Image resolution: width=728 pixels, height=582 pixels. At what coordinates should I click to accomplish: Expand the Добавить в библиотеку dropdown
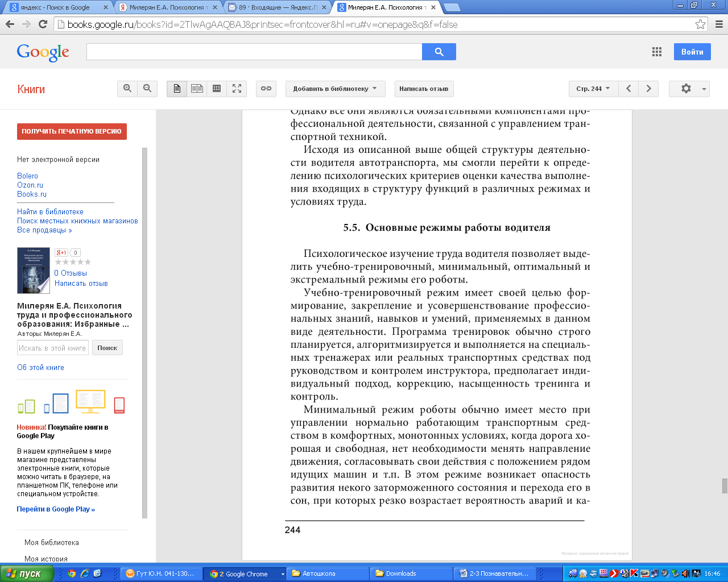335,89
